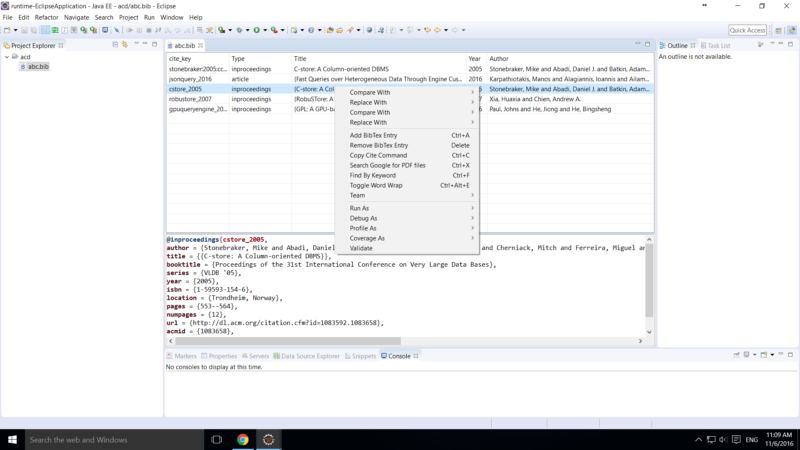Open the Run dropdown arrow
The height and width of the screenshot is (450, 800).
coord(265,30)
